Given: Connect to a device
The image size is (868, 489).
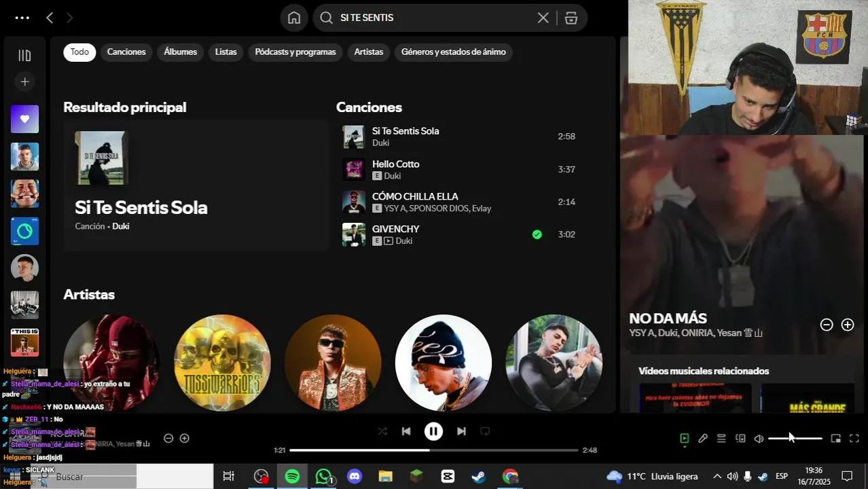Looking at the screenshot, I should tap(740, 439).
